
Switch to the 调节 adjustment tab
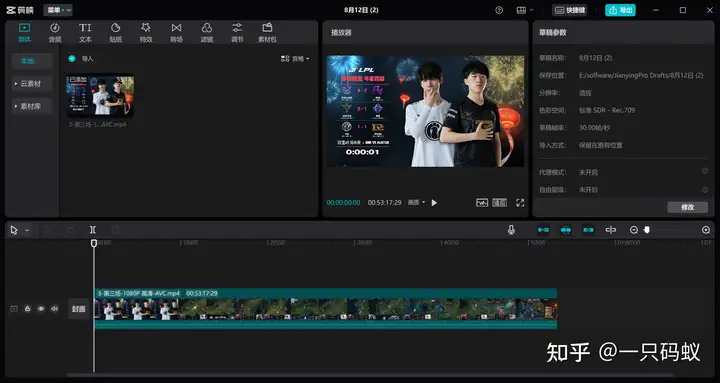click(237, 33)
